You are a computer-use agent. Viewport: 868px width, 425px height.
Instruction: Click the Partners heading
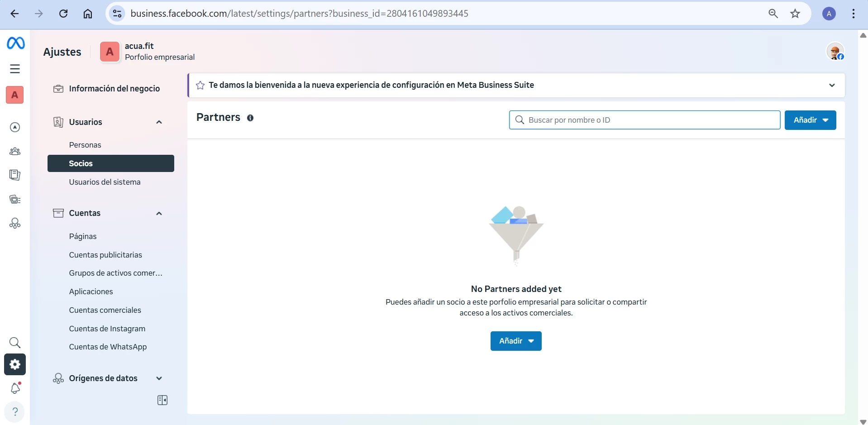[x=218, y=118]
